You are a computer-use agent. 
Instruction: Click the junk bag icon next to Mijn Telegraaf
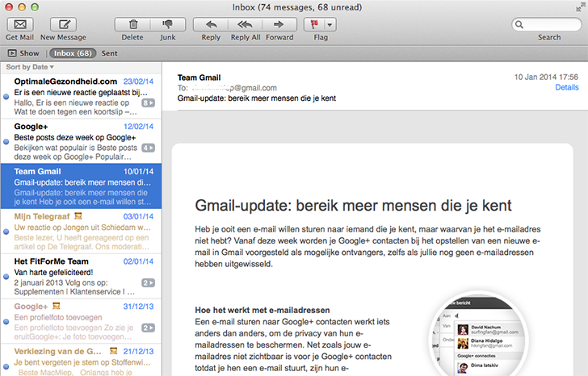78,216
